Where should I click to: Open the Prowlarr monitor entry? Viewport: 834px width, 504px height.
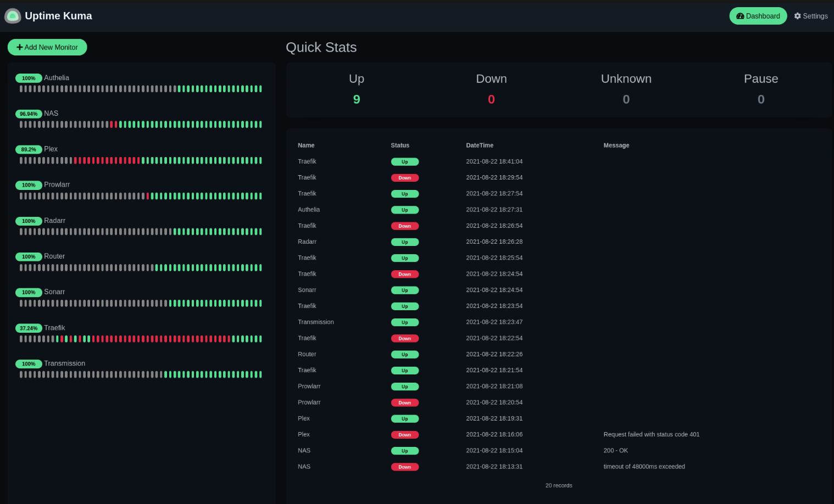click(57, 185)
